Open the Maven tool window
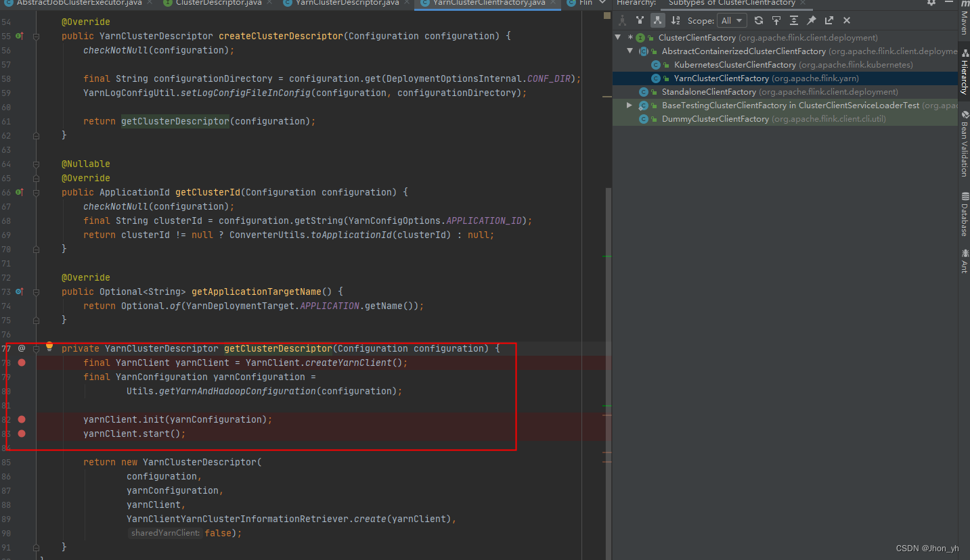The height and width of the screenshot is (560, 970). point(964,18)
